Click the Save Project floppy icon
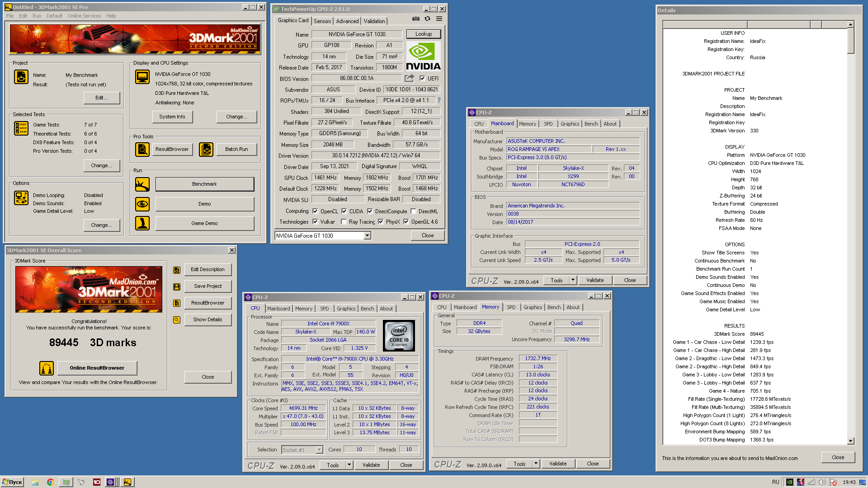The width and height of the screenshot is (868, 488). (177, 286)
